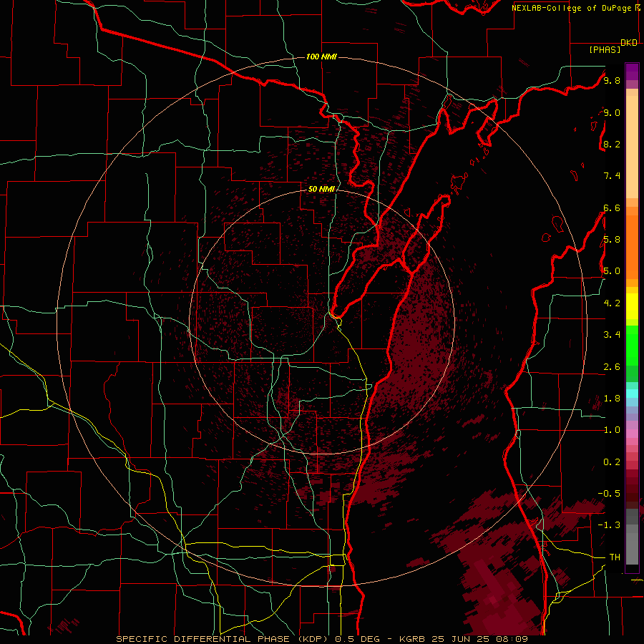Click the DKD unit label

point(629,43)
